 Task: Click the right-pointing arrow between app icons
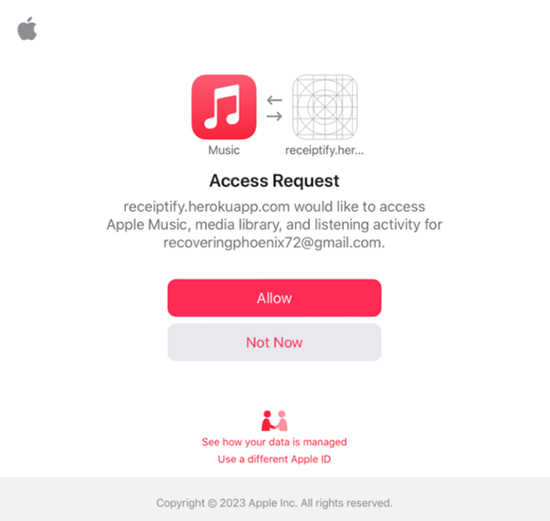tap(274, 116)
